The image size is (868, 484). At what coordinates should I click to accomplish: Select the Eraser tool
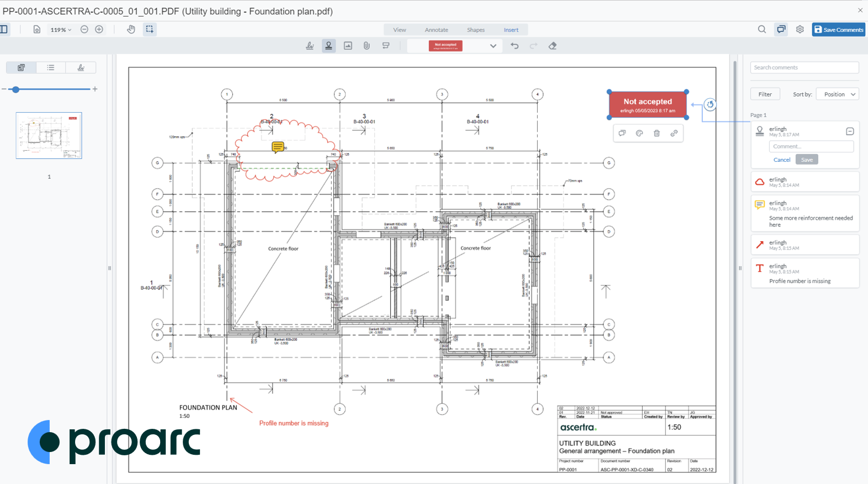[x=553, y=46]
